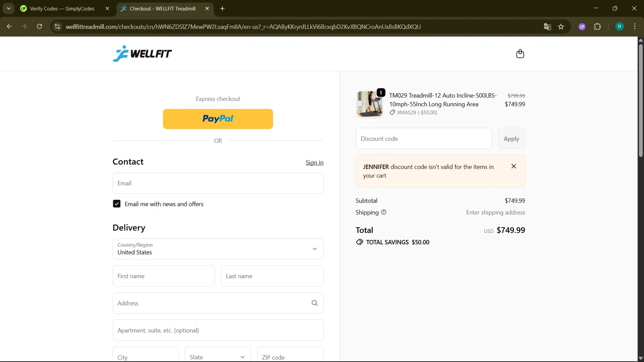Screen dimensions: 644x362
Task: Go forward in browser history
Action: pyautogui.click(x=24, y=27)
